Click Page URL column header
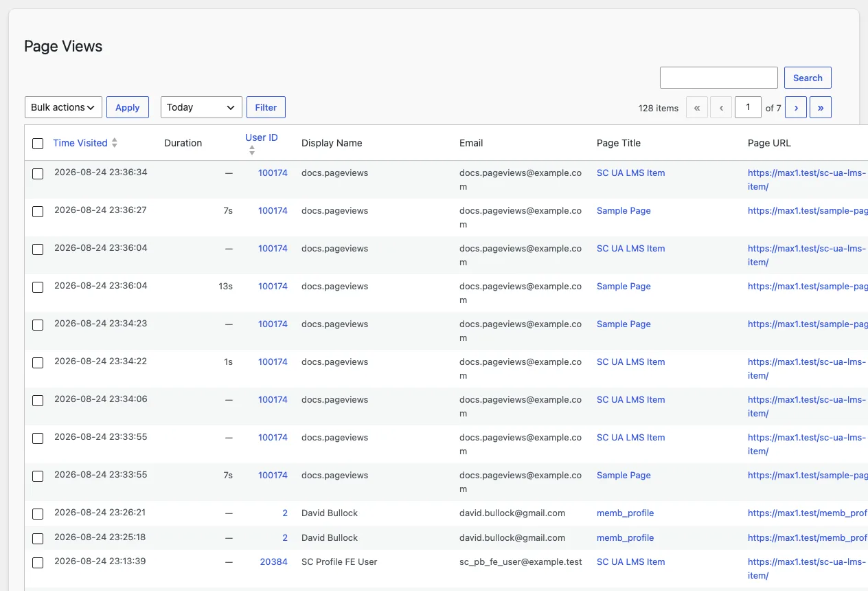The image size is (868, 591). point(769,143)
